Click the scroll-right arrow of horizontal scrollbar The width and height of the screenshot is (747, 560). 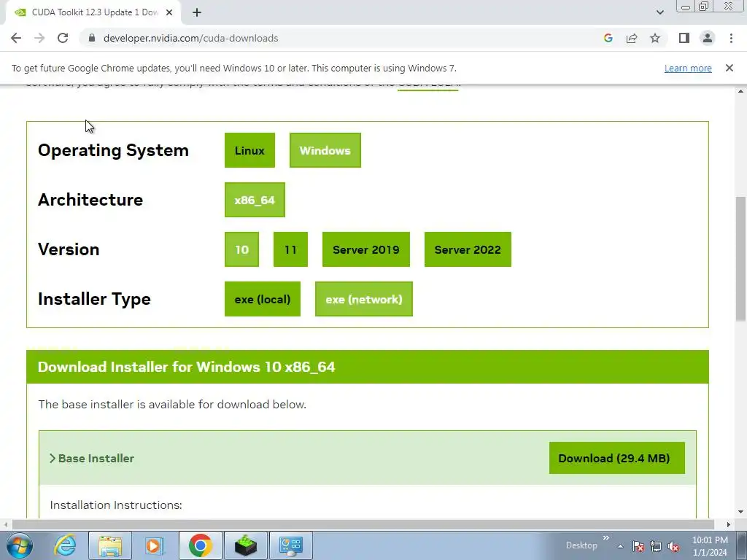729,524
